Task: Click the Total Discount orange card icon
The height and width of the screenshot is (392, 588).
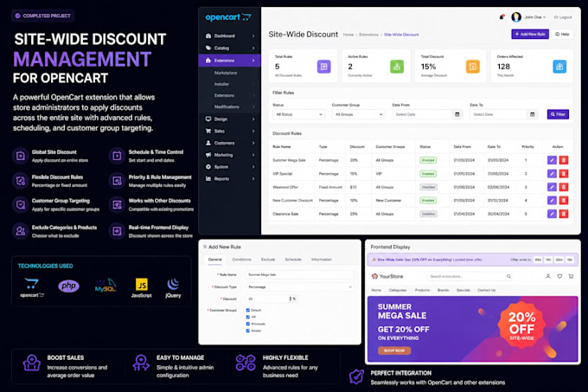Action: (x=472, y=67)
